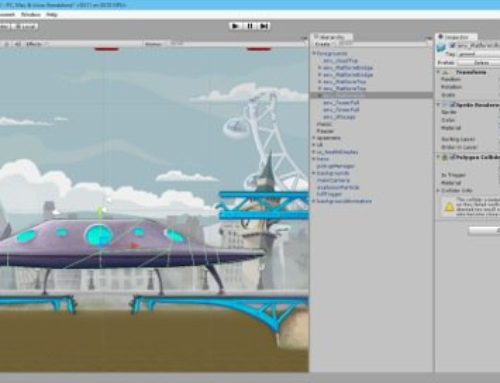This screenshot has width=500, height=383.
Task: Open the scene view Effects dropdown
Action: (36, 44)
